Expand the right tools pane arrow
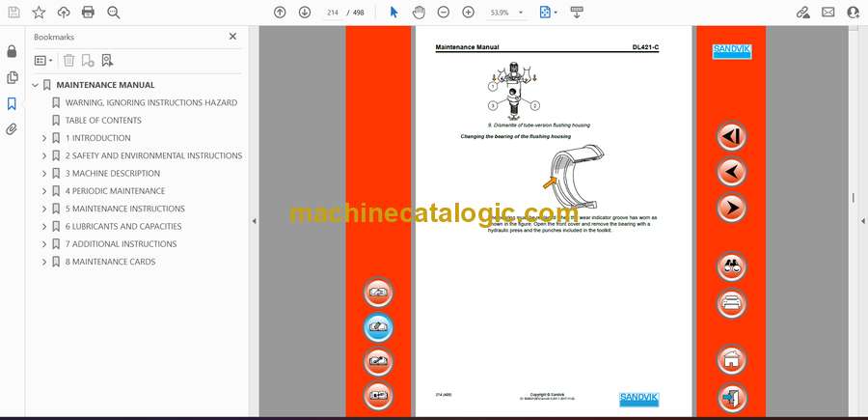Image resolution: width=868 pixels, height=420 pixels. click(862, 221)
